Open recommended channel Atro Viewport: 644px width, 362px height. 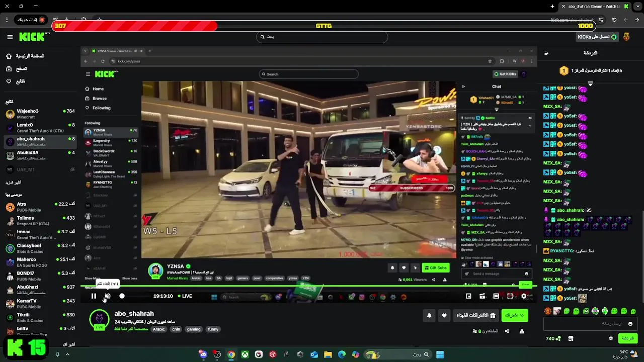[40, 207]
